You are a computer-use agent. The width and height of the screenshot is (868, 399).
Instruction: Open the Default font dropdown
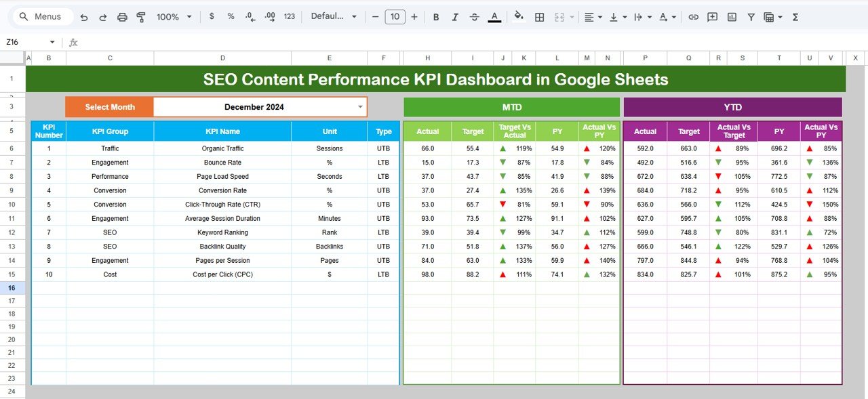[x=334, y=16]
